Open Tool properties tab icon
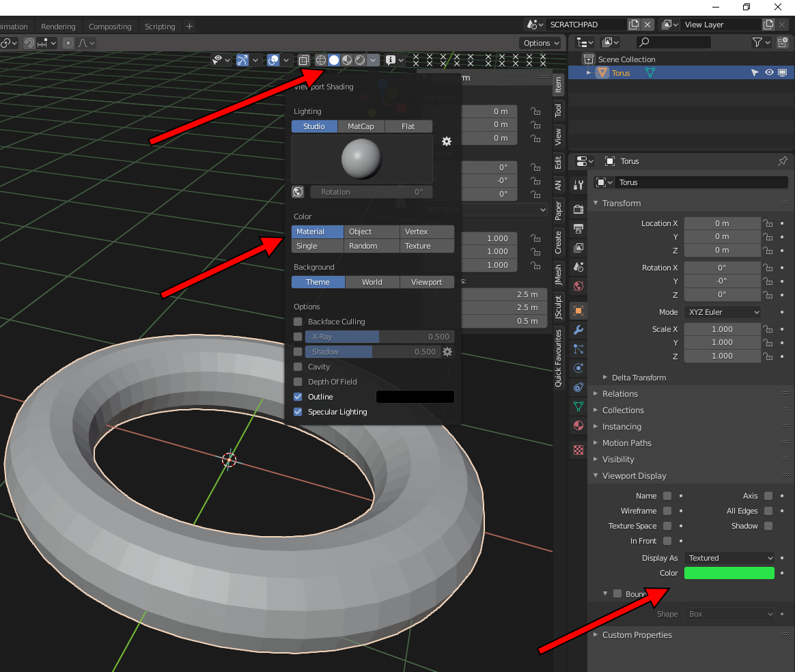Image resolution: width=795 pixels, height=672 pixels. tap(578, 185)
